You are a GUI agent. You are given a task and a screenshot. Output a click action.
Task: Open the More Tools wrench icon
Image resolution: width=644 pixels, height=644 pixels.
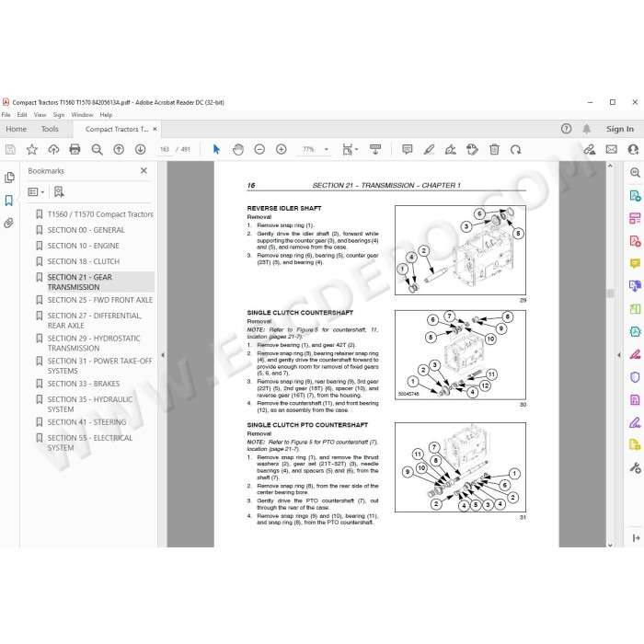[635, 467]
